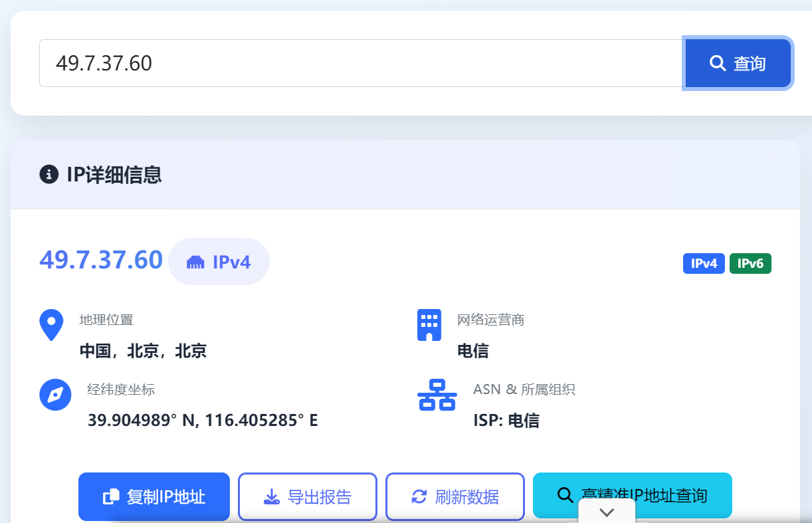This screenshot has width=812, height=523.
Task: Click the building icon inside the IPv4 pill
Action: click(195, 261)
